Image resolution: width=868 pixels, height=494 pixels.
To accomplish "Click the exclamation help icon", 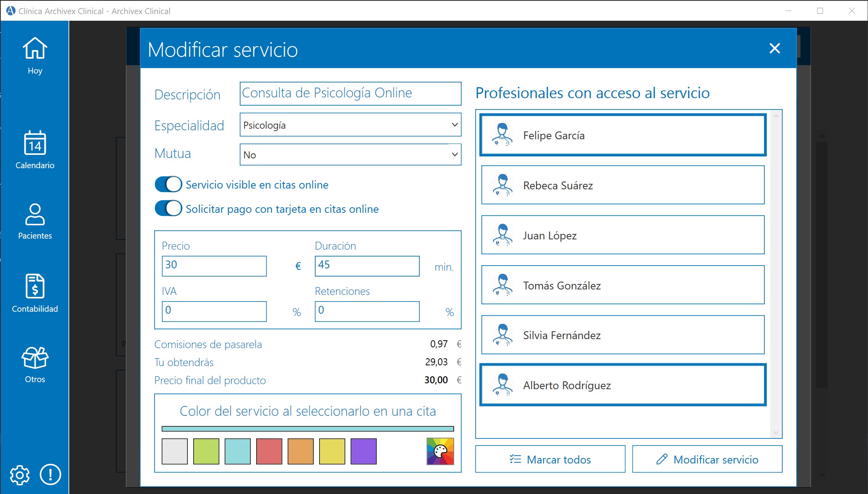I will click(50, 474).
